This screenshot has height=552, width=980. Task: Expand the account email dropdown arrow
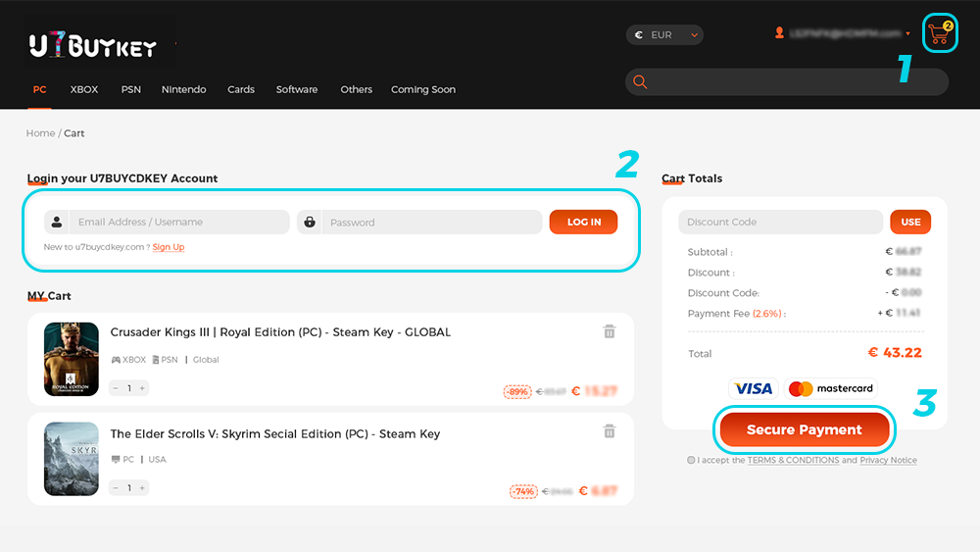pos(907,33)
